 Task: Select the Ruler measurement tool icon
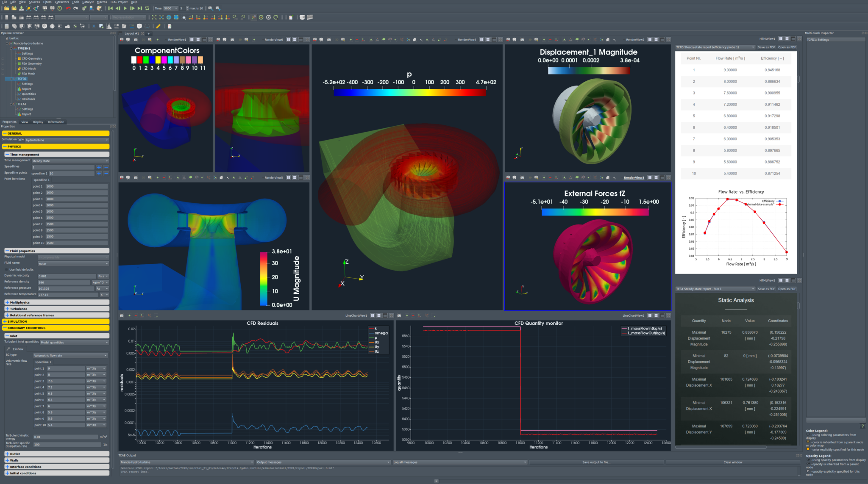pyautogui.click(x=159, y=26)
